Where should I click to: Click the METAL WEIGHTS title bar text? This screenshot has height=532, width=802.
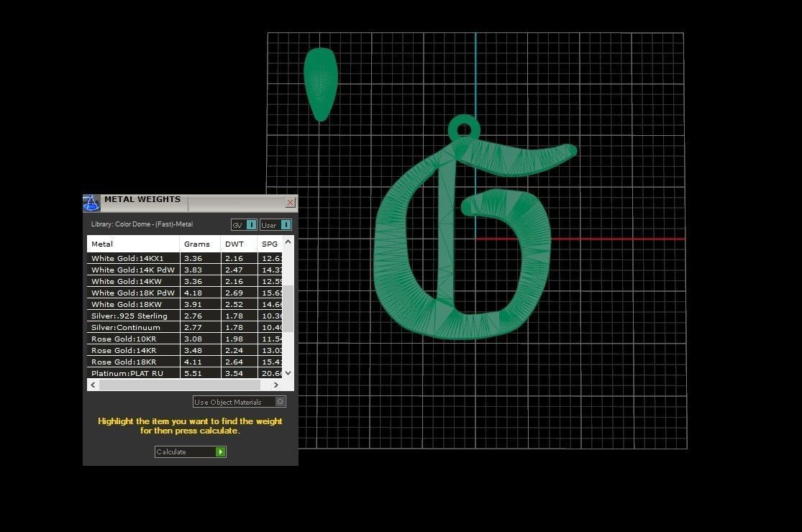point(142,199)
